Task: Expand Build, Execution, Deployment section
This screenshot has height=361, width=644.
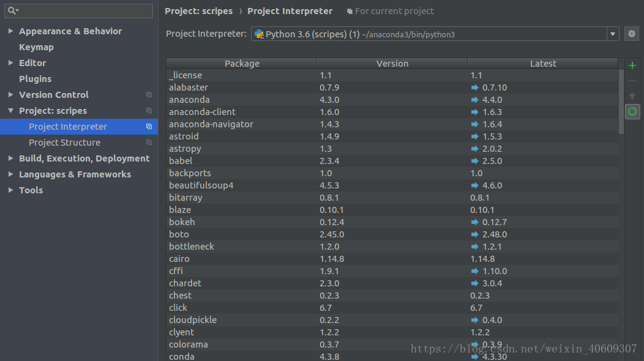Action: tap(10, 158)
